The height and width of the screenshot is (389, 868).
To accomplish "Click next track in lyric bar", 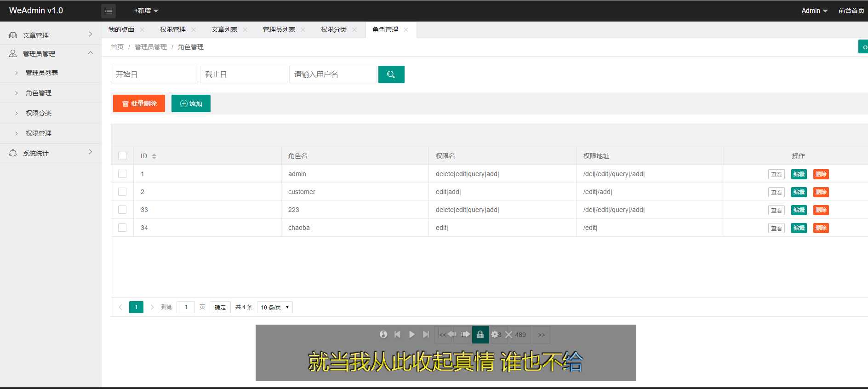I will pos(426,334).
